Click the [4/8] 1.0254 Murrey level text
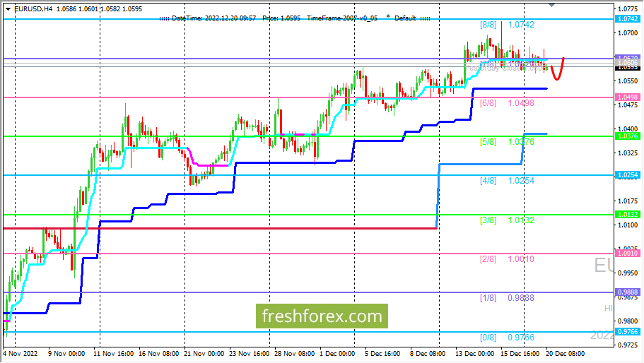This screenshot has height=363, width=644. pos(508,181)
